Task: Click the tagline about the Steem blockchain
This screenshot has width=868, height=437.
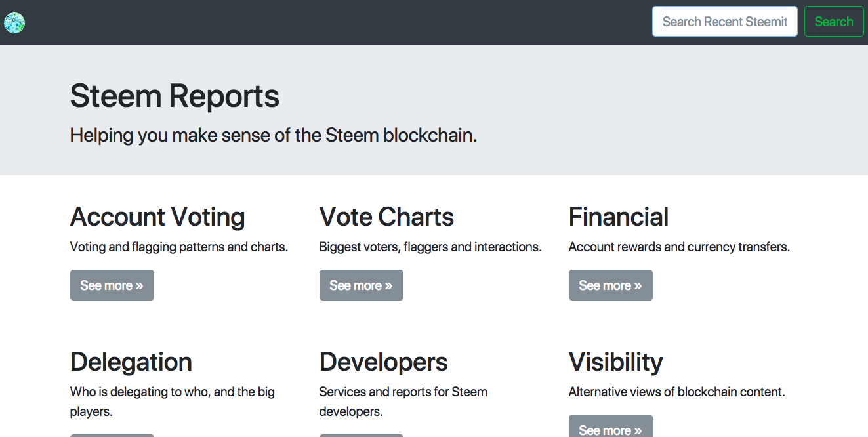Action: coord(273,135)
